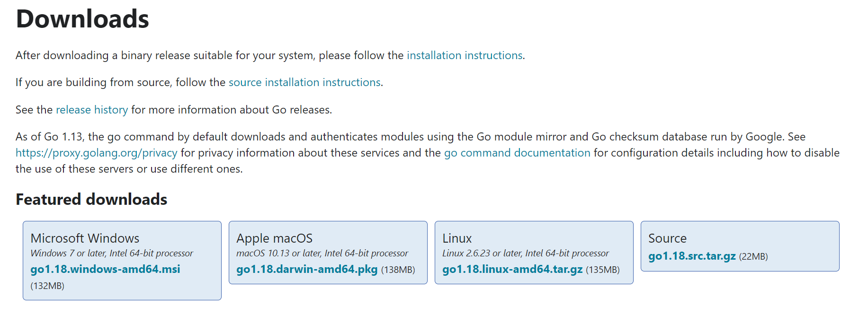Click the (138MB) size label

(398, 270)
